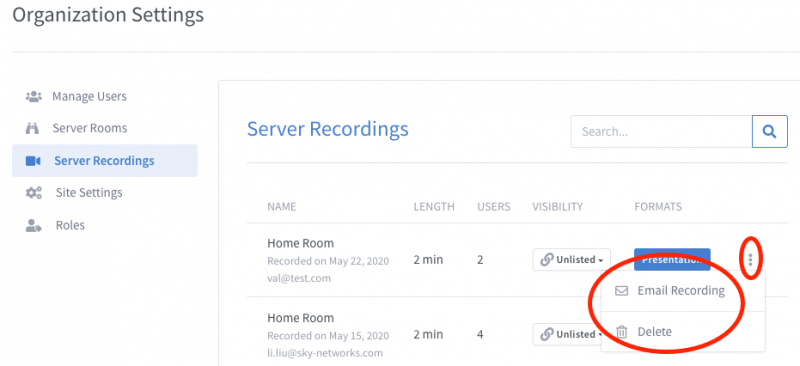The image size is (800, 366).
Task: Click the Server Recordings page heading
Action: (328, 129)
